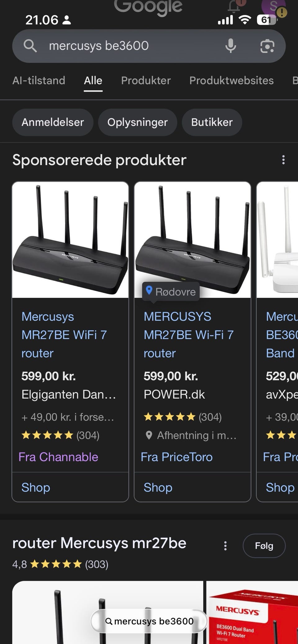Open the red Mercusys box thumbnail

tap(252, 614)
